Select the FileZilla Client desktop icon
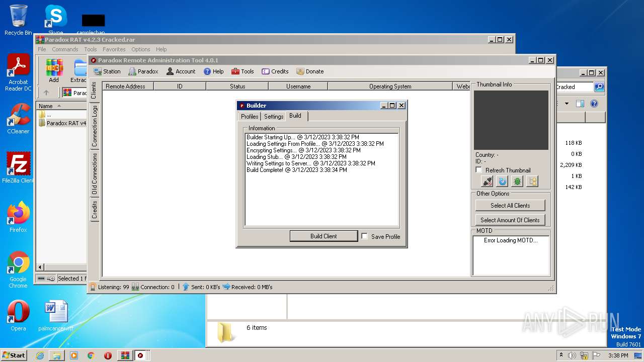The height and width of the screenshot is (362, 644). pos(18,167)
